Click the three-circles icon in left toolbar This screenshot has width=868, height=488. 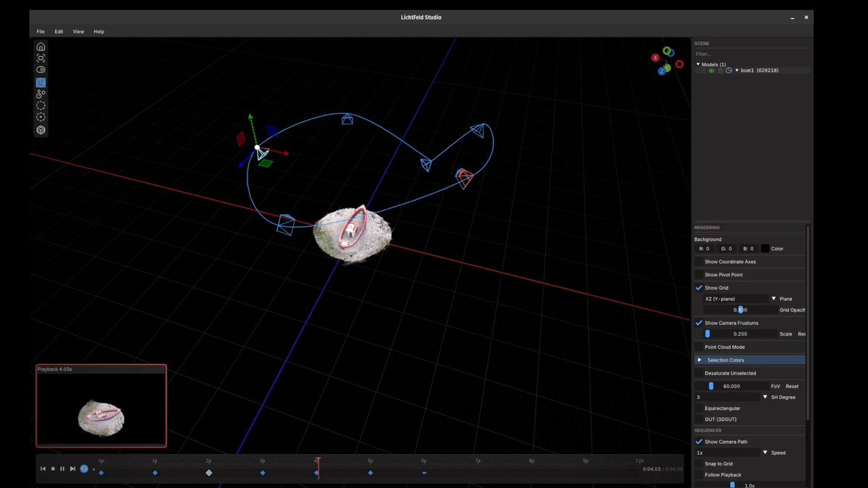[x=41, y=94]
